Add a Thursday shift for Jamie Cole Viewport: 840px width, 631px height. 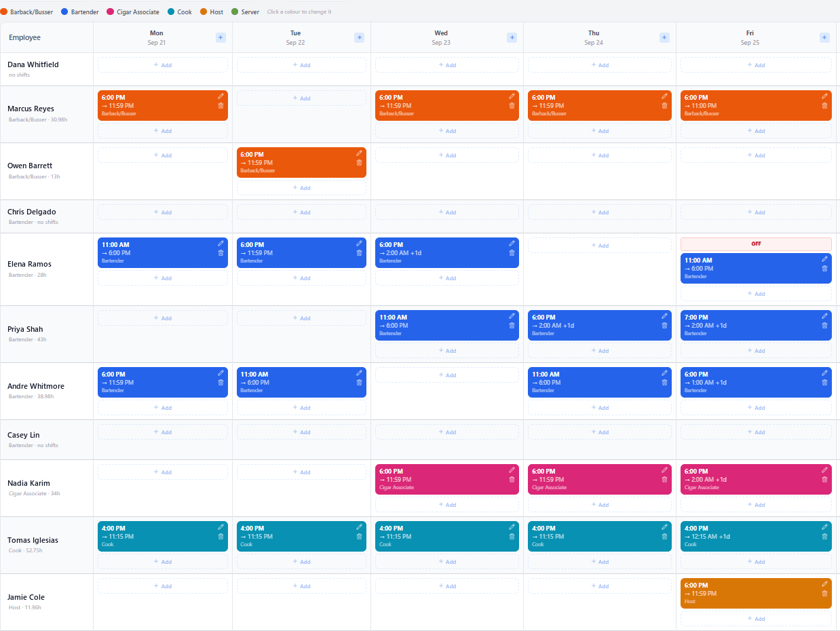tap(600, 586)
